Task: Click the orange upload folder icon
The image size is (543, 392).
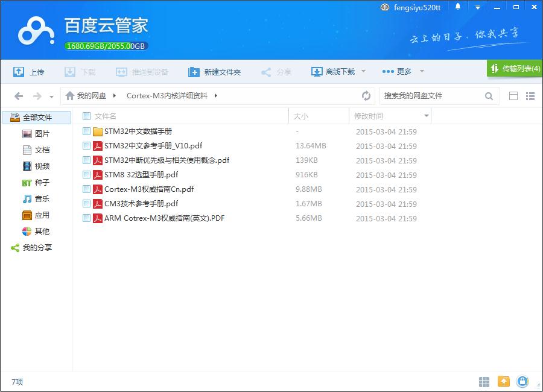Action: pyautogui.click(x=504, y=381)
